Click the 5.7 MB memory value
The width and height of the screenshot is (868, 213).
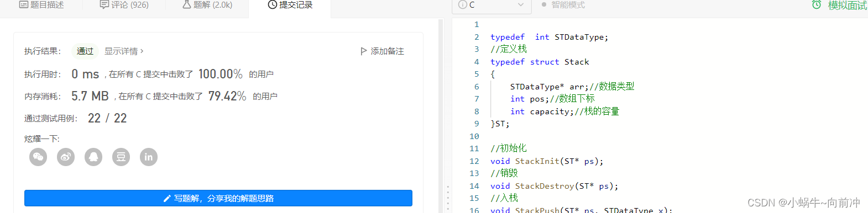[x=90, y=96]
